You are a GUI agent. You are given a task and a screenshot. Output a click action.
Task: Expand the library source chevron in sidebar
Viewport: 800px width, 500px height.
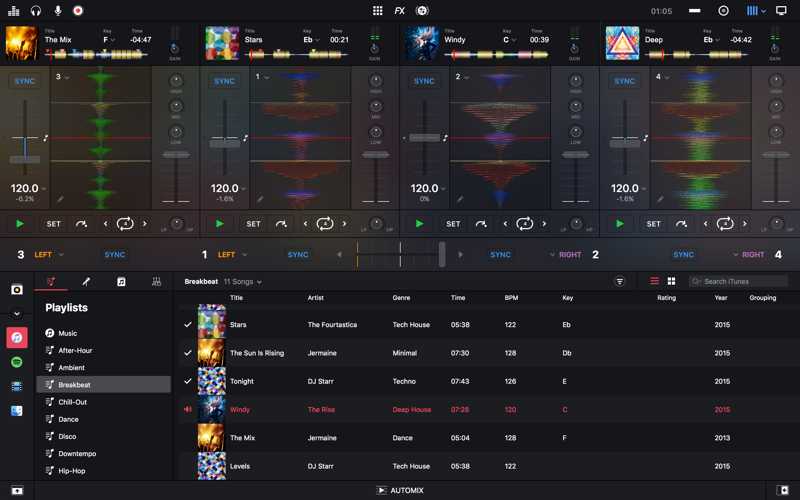[17, 314]
